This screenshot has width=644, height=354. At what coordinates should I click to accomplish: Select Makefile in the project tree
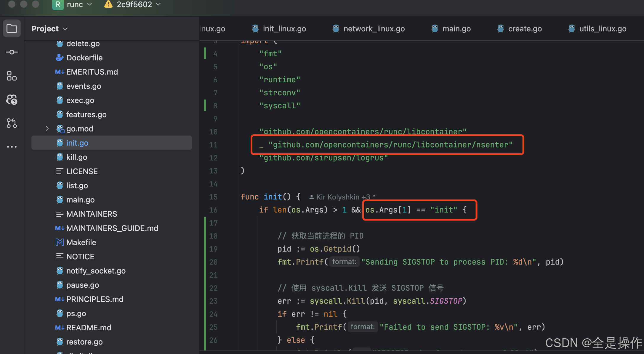[x=81, y=242]
